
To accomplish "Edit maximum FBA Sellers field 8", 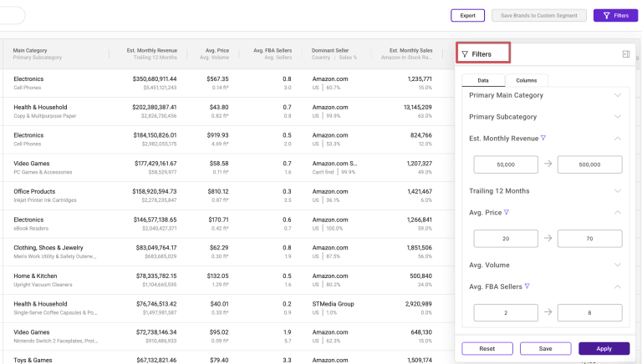I will [589, 312].
